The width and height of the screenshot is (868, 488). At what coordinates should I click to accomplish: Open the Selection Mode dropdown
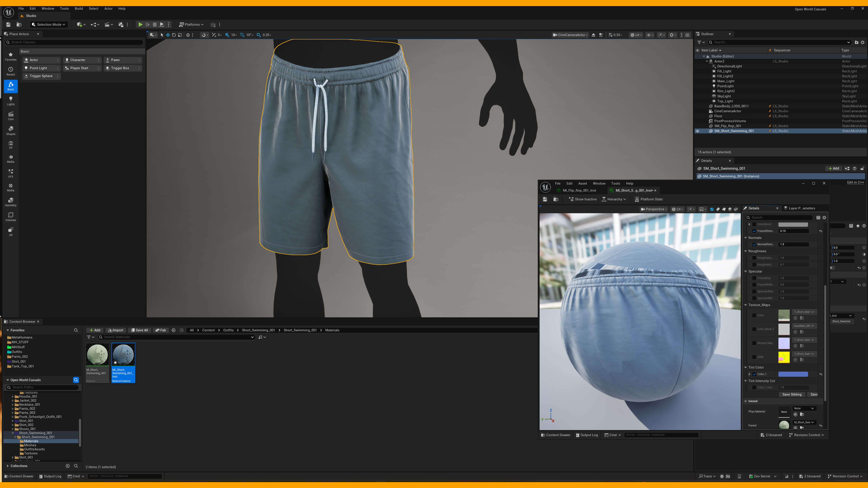(49, 25)
